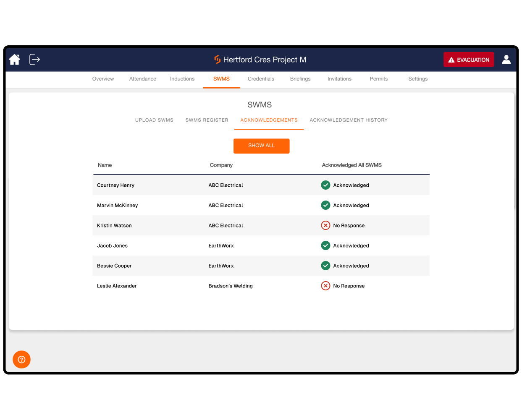Select the logout icon beside home

[34, 60]
